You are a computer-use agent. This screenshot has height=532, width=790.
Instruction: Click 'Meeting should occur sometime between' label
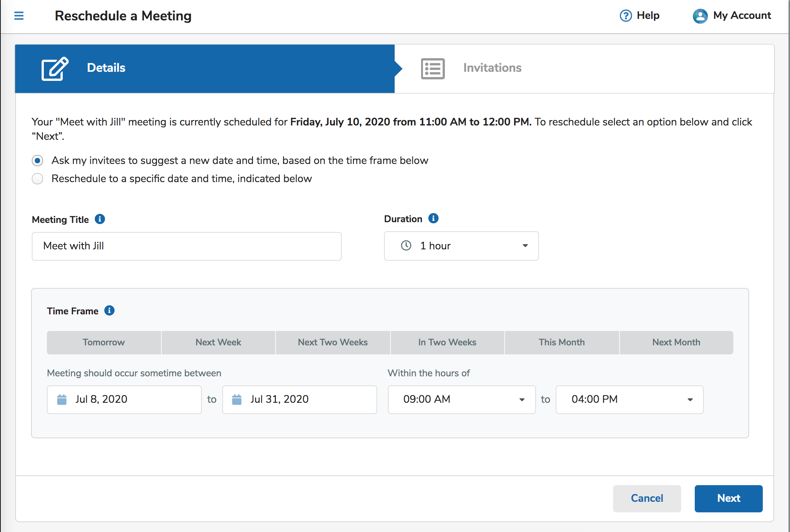pyautogui.click(x=134, y=373)
